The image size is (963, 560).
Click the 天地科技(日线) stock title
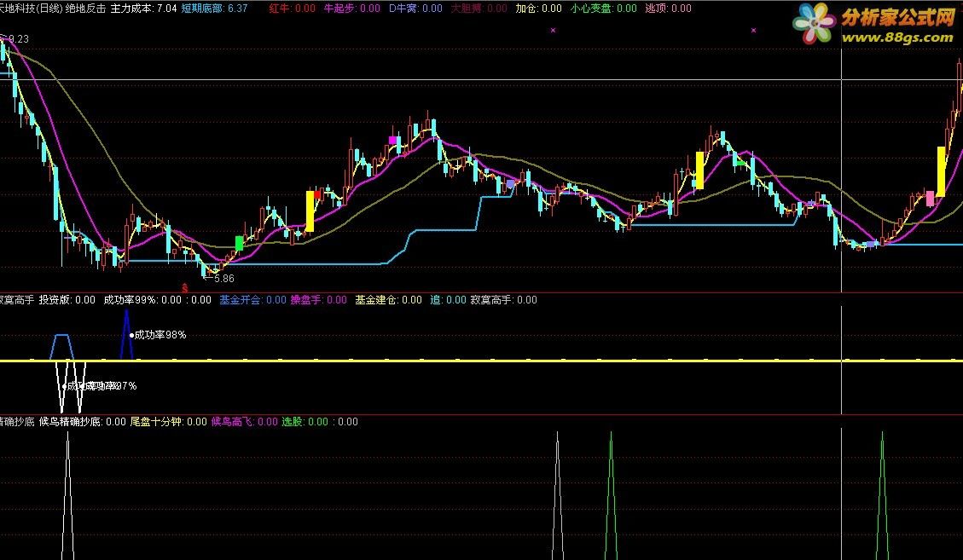tap(30, 9)
